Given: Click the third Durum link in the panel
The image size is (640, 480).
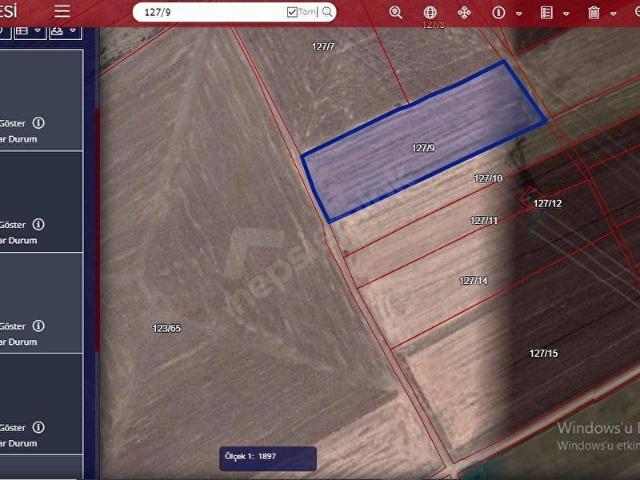Looking at the screenshot, I should pos(22,342).
